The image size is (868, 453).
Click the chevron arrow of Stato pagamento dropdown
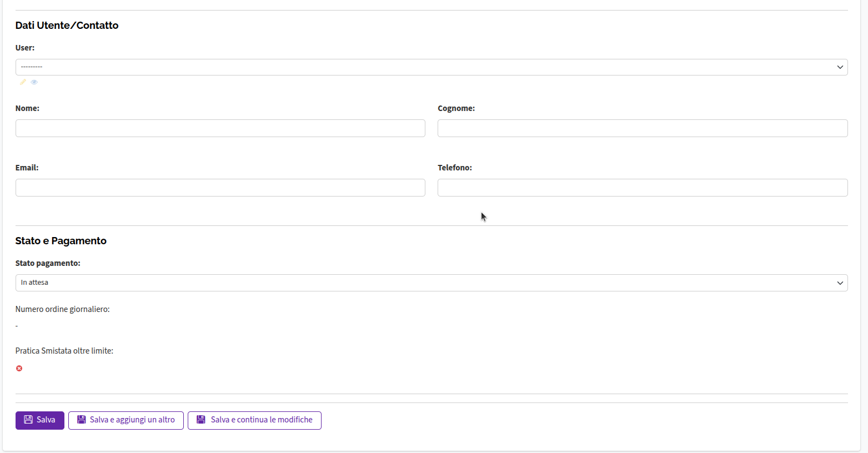pyautogui.click(x=840, y=283)
